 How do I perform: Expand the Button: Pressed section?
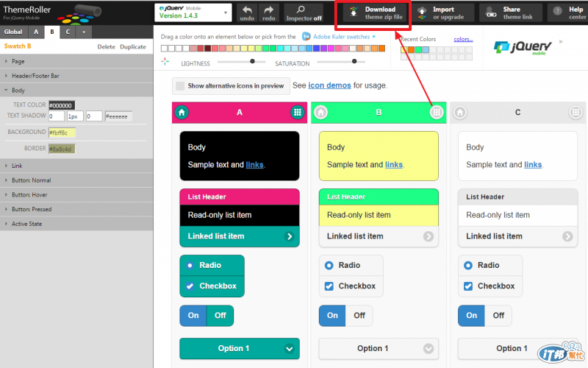76,209
